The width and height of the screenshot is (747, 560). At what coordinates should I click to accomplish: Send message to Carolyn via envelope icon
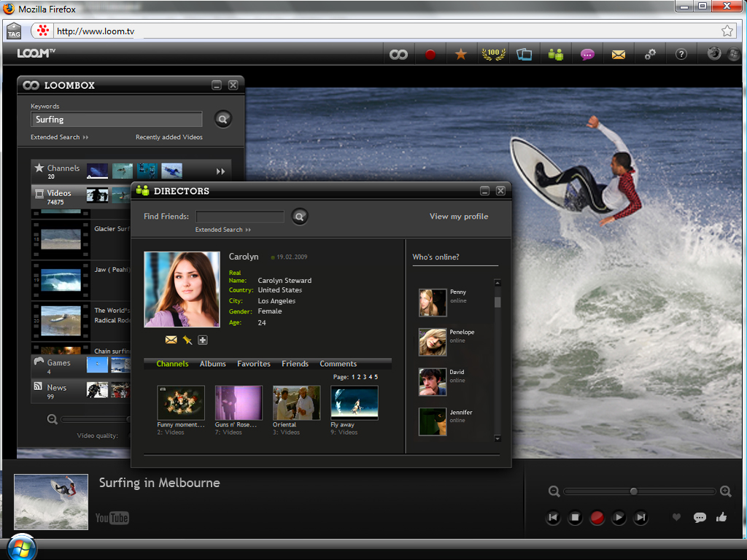click(171, 340)
